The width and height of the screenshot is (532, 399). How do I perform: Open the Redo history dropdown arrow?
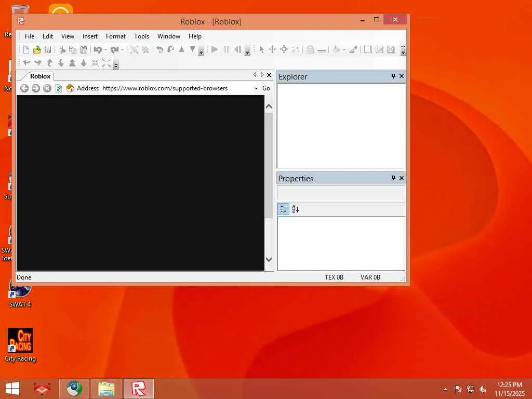(123, 50)
